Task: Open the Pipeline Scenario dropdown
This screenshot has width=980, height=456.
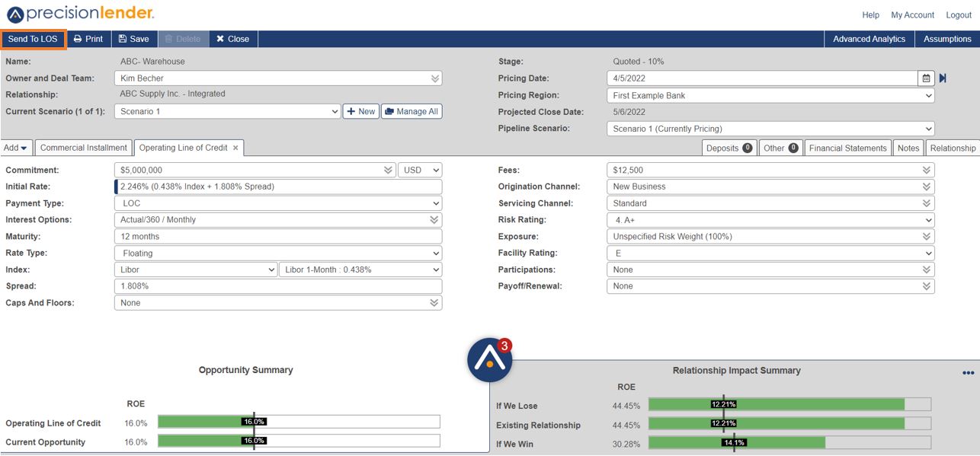Action: 770,129
